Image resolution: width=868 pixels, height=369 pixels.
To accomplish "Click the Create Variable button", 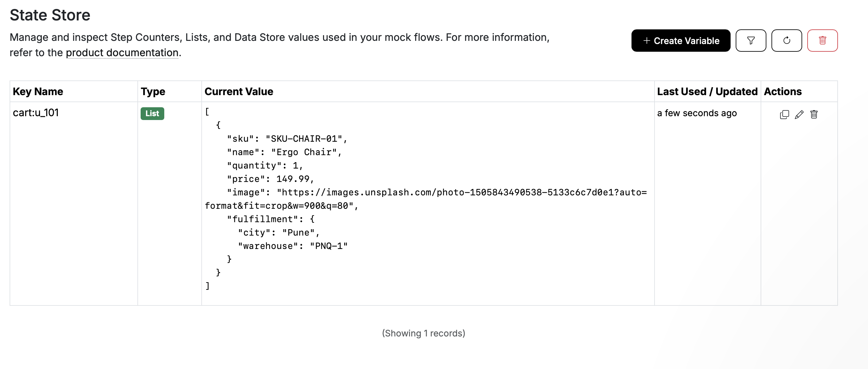I will pos(681,41).
